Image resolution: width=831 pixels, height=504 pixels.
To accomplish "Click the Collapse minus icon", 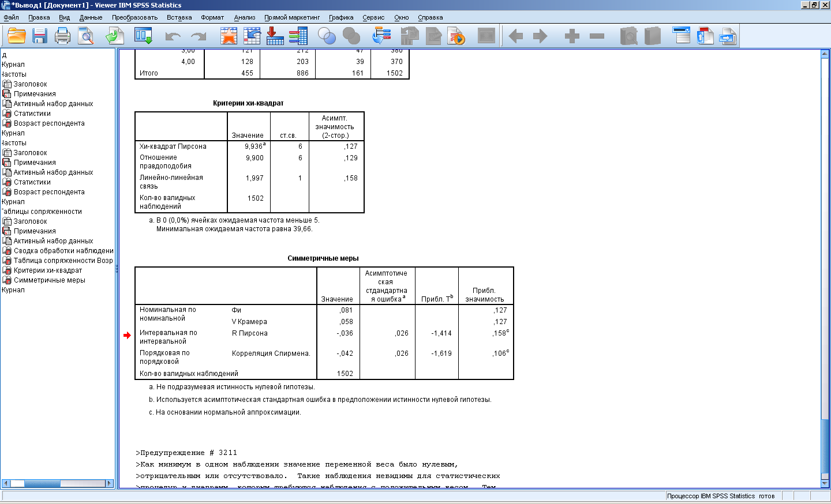I will tap(597, 36).
